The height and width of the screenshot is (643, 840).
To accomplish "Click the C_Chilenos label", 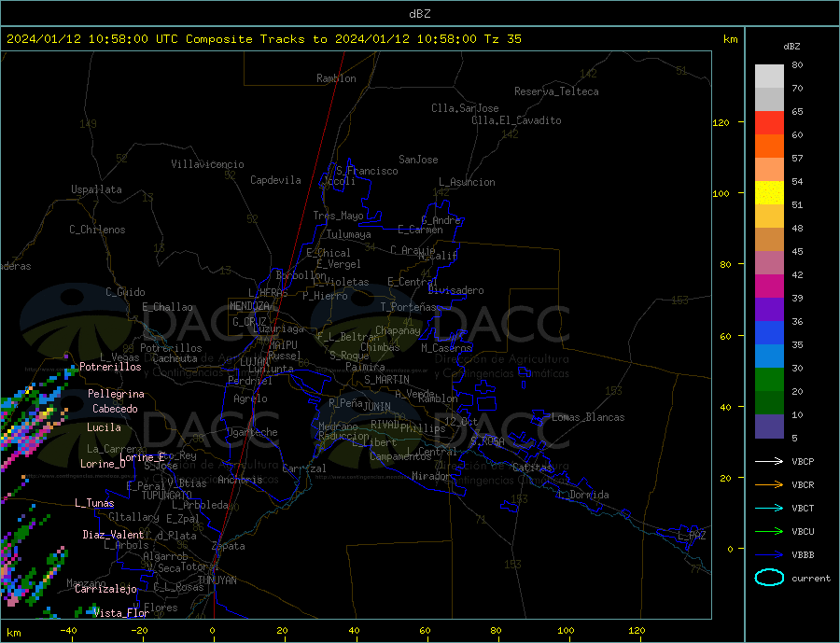I will [97, 230].
